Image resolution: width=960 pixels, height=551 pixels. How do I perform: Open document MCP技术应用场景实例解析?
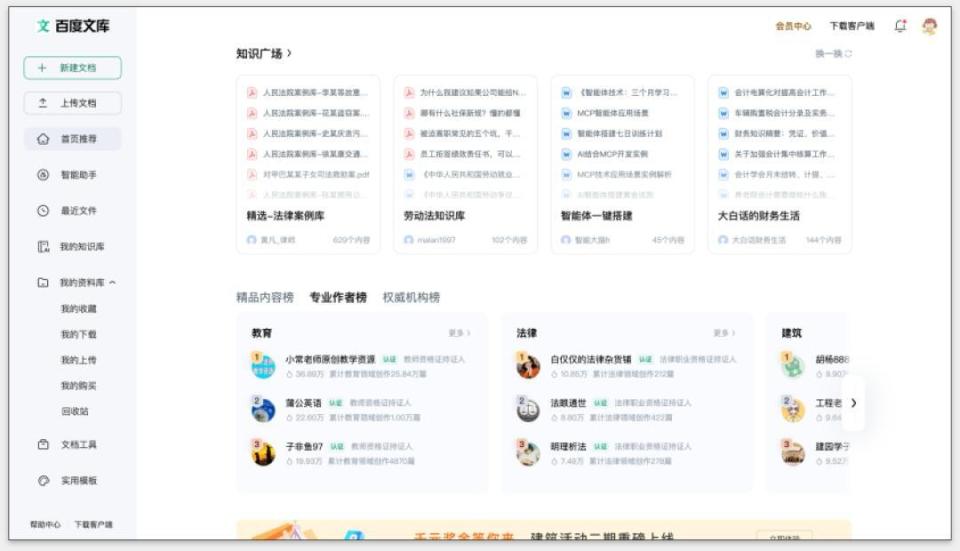click(x=624, y=174)
